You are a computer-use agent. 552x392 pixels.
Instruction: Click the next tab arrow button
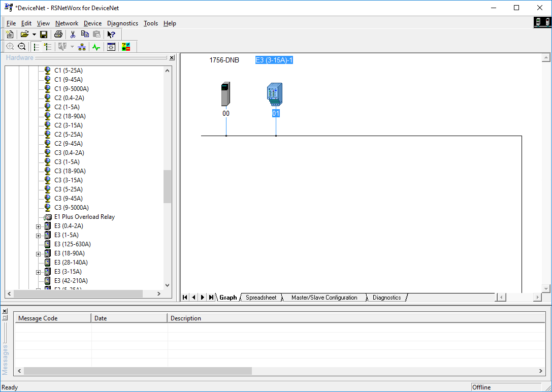(203, 298)
